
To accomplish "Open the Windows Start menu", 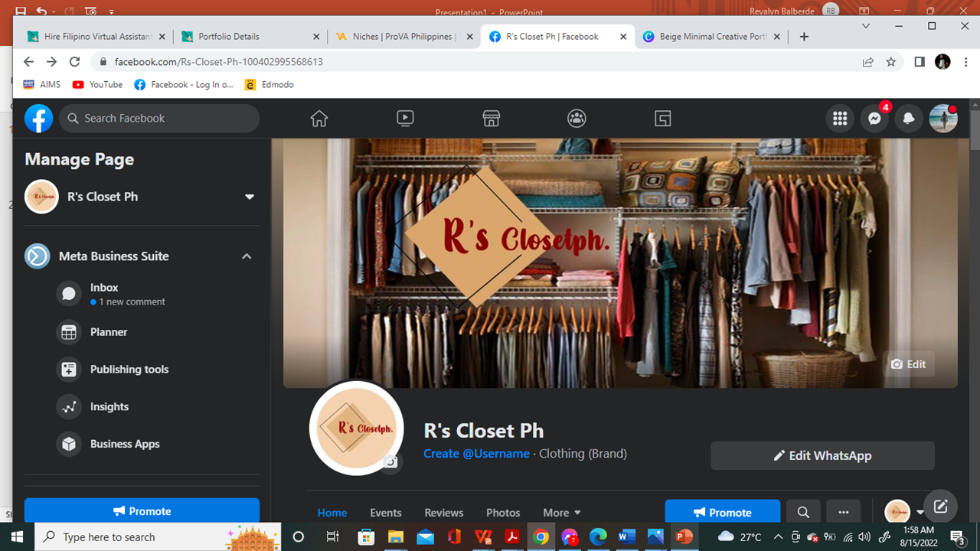I will pos(17,537).
